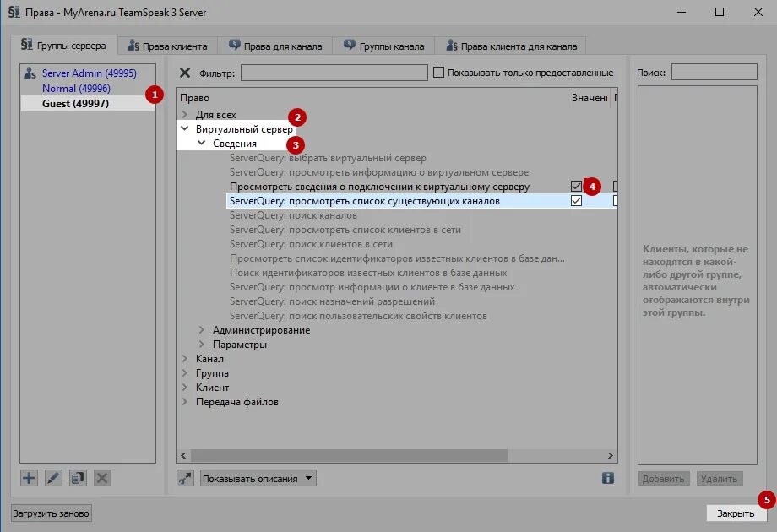Screen dimensions: 777x532
Task: Click the rename group pencil icon
Action: tap(53, 478)
